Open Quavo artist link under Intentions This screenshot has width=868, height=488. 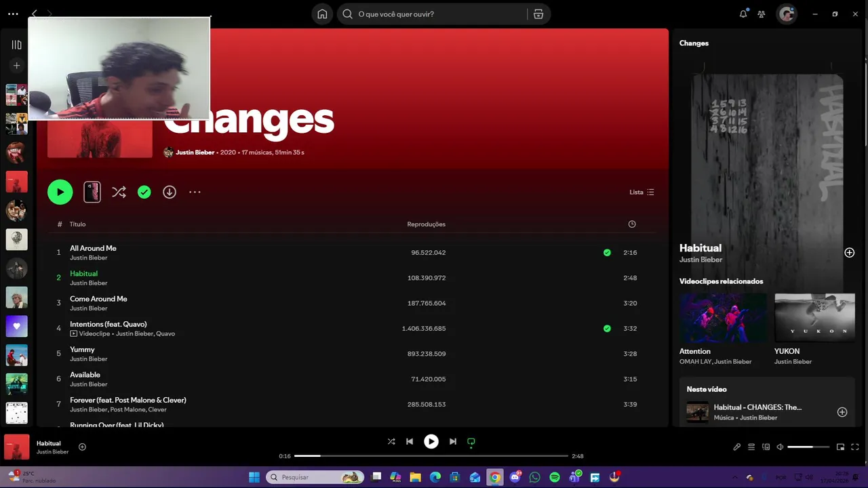click(165, 333)
